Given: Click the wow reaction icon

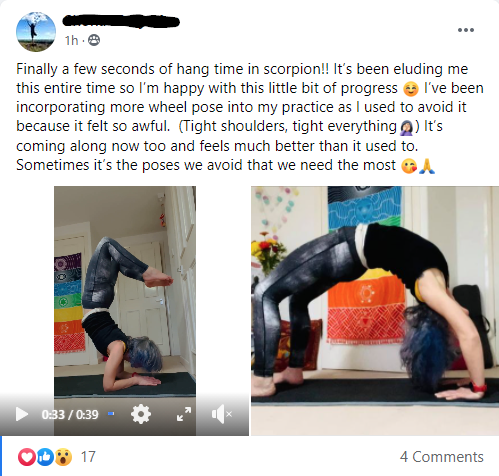Looking at the screenshot, I should pos(63,457).
